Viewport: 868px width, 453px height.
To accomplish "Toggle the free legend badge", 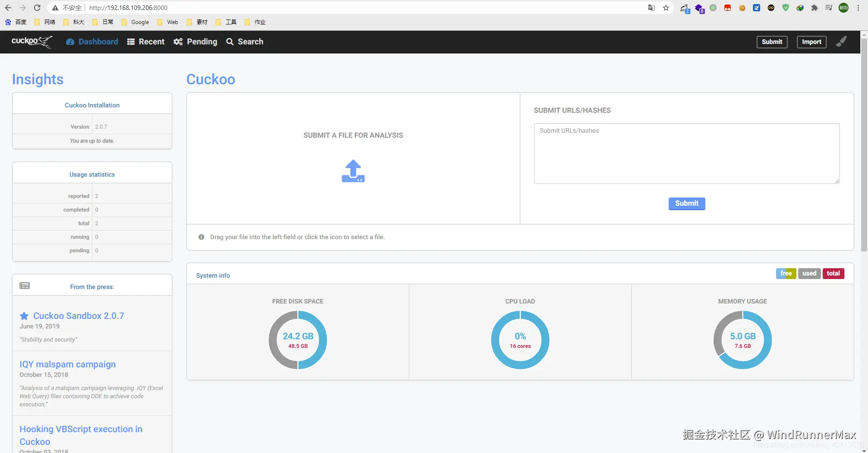I will (x=786, y=273).
